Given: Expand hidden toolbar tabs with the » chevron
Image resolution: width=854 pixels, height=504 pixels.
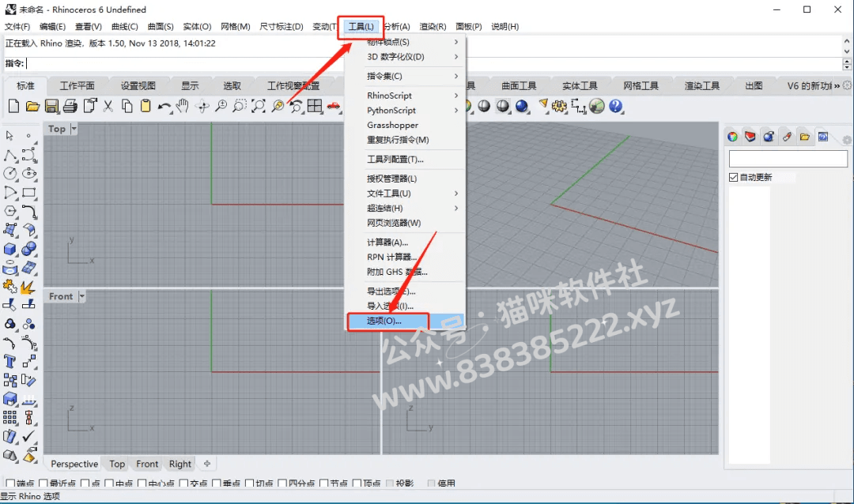Looking at the screenshot, I should 837,86.
